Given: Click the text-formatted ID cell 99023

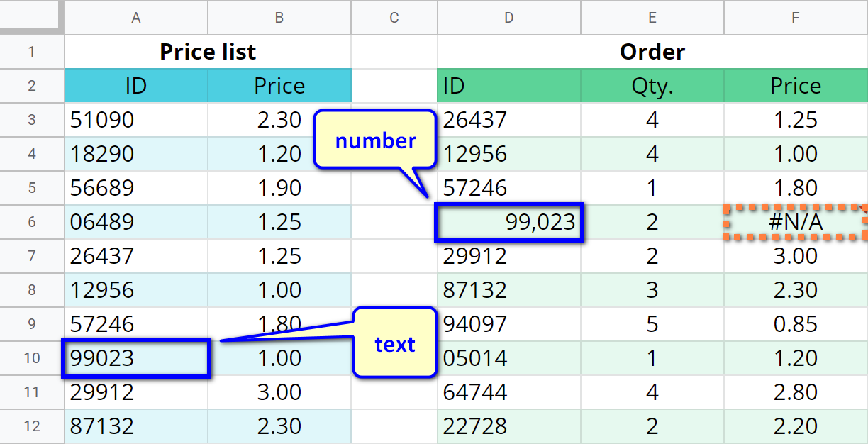Looking at the screenshot, I should tap(135, 358).
